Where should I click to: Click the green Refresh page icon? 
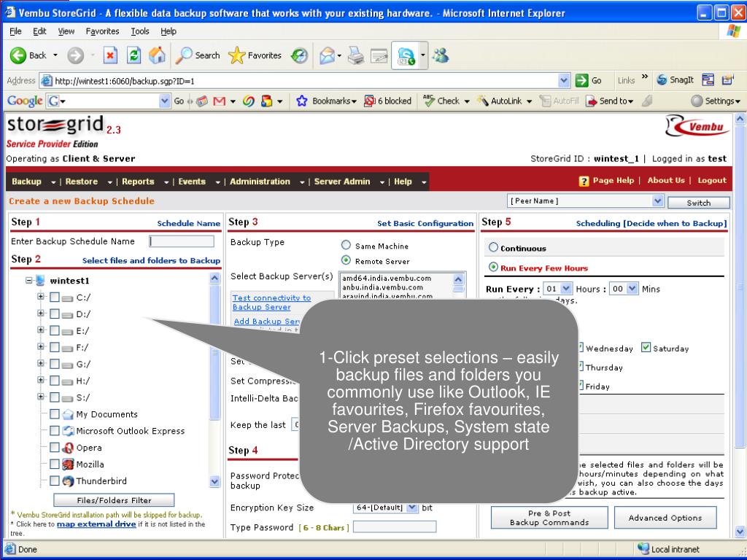pyautogui.click(x=134, y=55)
